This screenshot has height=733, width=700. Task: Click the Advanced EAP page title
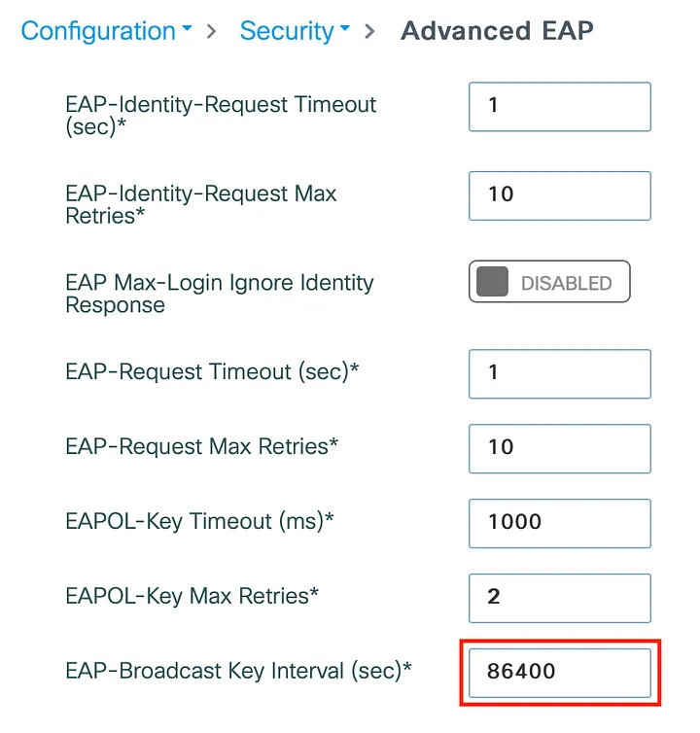pyautogui.click(x=497, y=31)
